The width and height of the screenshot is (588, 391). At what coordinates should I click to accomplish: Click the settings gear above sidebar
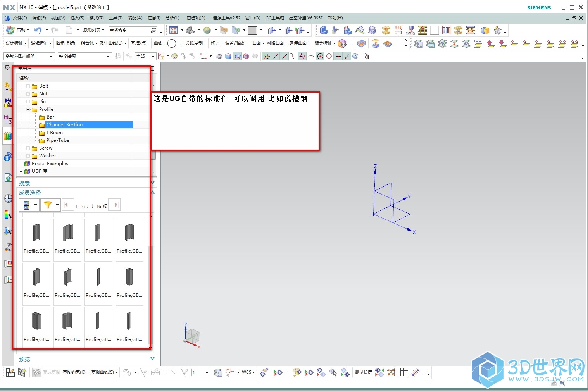tap(7, 67)
